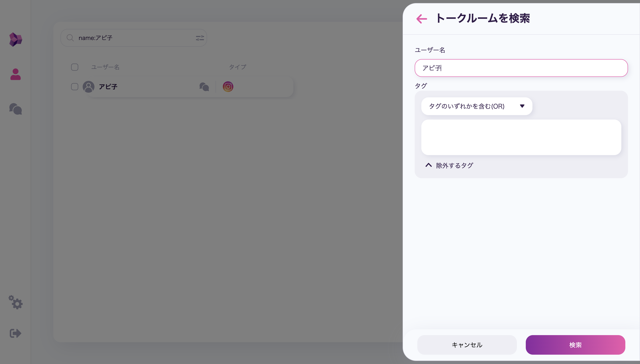This screenshot has height=364, width=640.
Task: Open the talk rooms chat bubble sidebar icon
Action: pyautogui.click(x=16, y=109)
